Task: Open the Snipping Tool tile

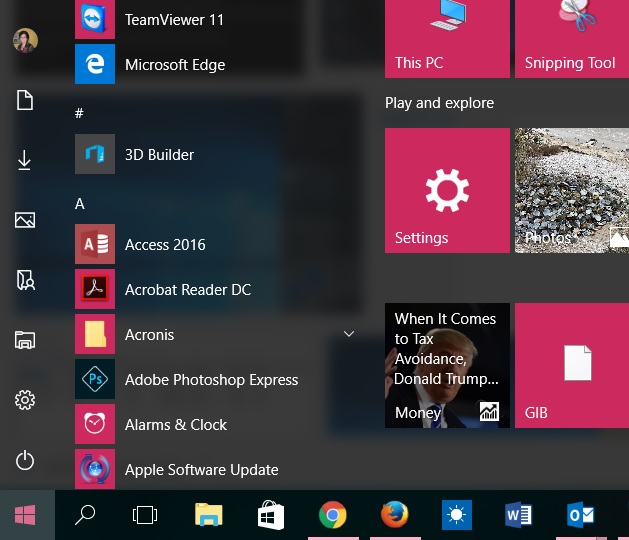Action: pos(571,38)
